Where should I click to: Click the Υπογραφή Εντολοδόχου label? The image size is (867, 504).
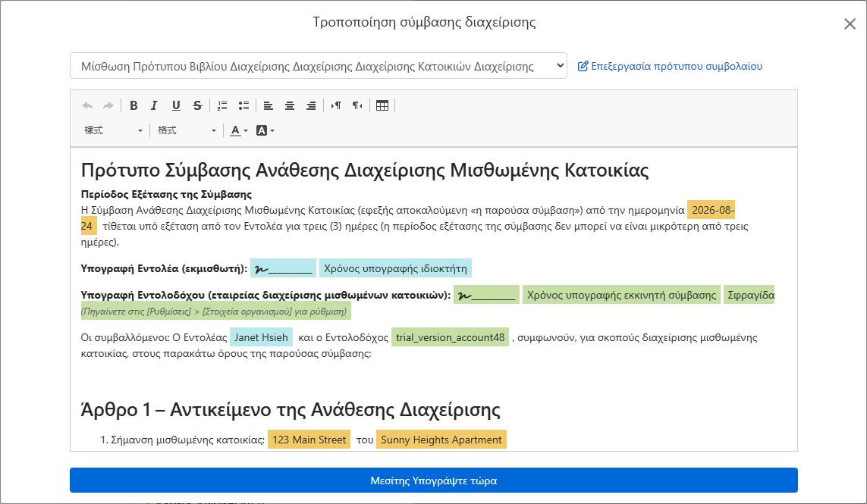[265, 295]
